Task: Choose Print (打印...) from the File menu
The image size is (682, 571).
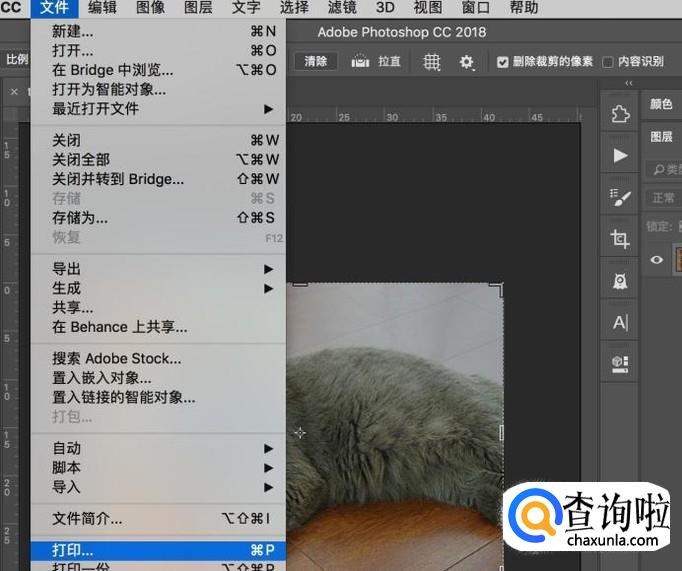Action: 73,550
